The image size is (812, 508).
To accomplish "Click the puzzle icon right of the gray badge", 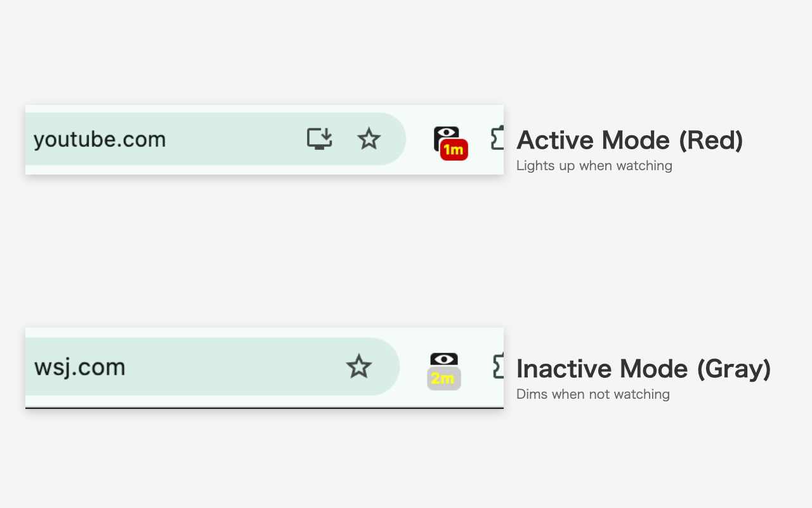I will (x=499, y=366).
